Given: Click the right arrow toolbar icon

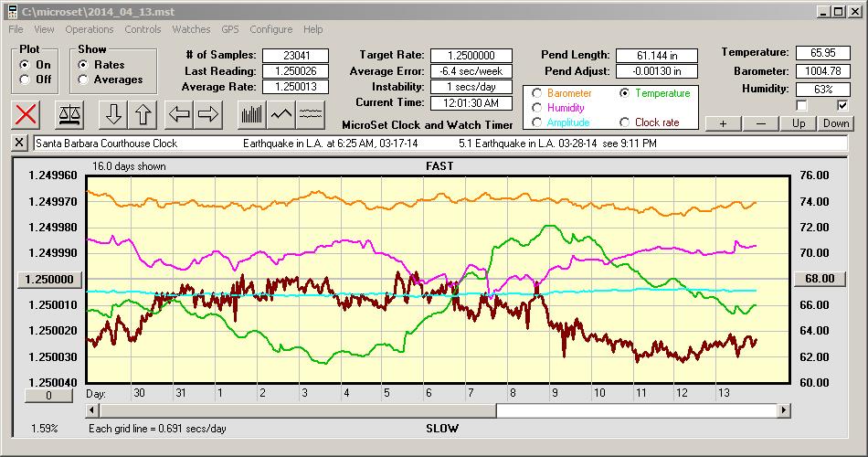Looking at the screenshot, I should pos(208,114).
